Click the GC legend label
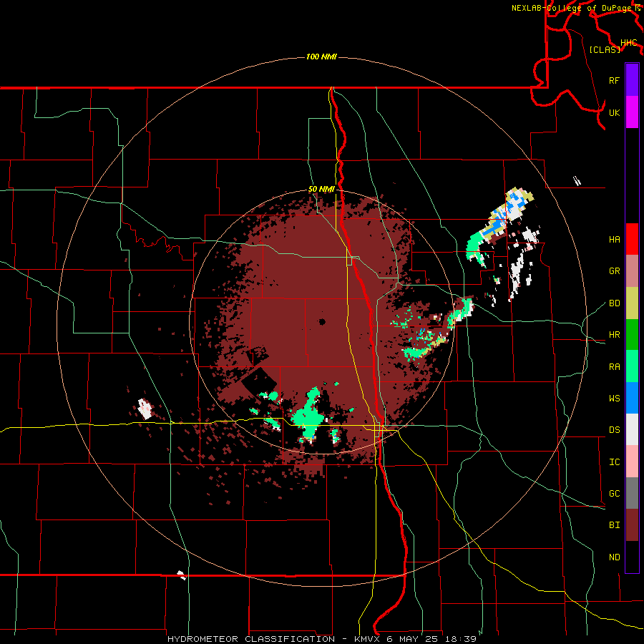The image size is (644, 644). [614, 494]
